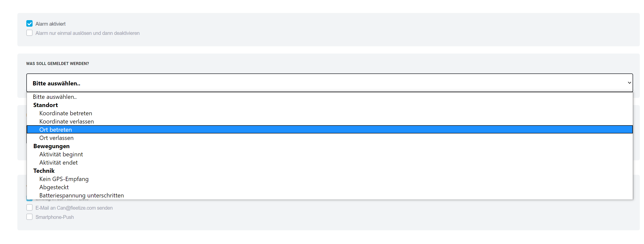Collapse the dropdown via its chevron arrow
This screenshot has width=644, height=244.
629,83
